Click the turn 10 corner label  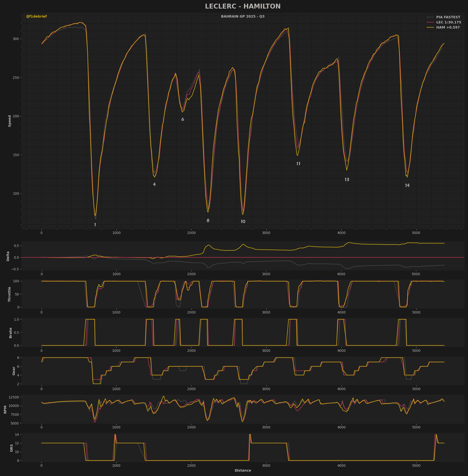point(243,222)
